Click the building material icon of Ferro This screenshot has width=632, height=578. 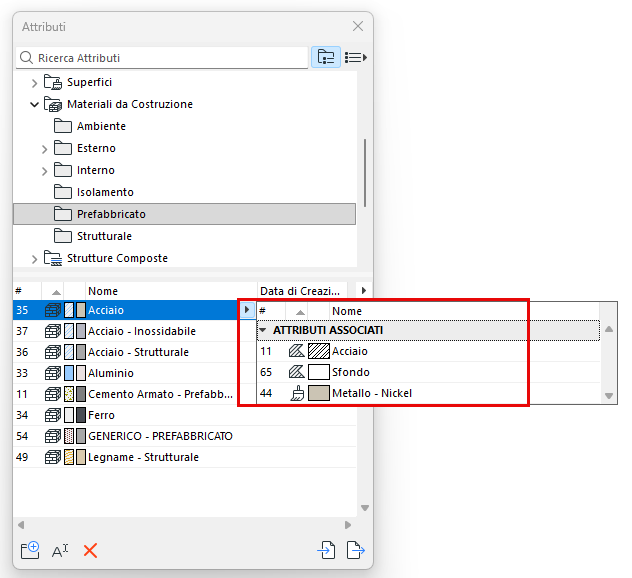[x=53, y=415]
